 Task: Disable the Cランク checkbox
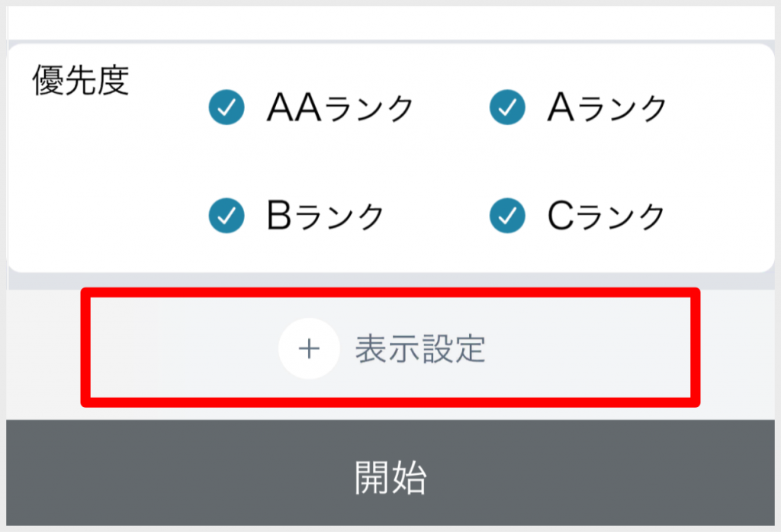[x=506, y=216]
